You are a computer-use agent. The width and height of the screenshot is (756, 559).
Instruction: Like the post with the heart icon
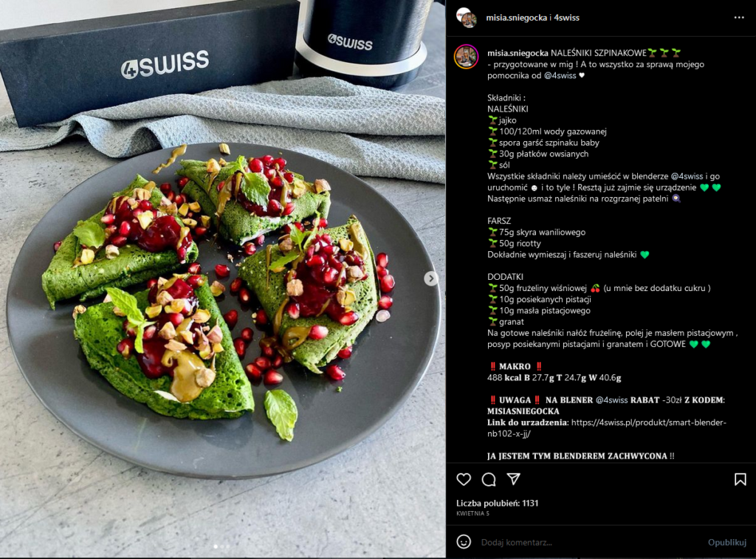point(464,479)
